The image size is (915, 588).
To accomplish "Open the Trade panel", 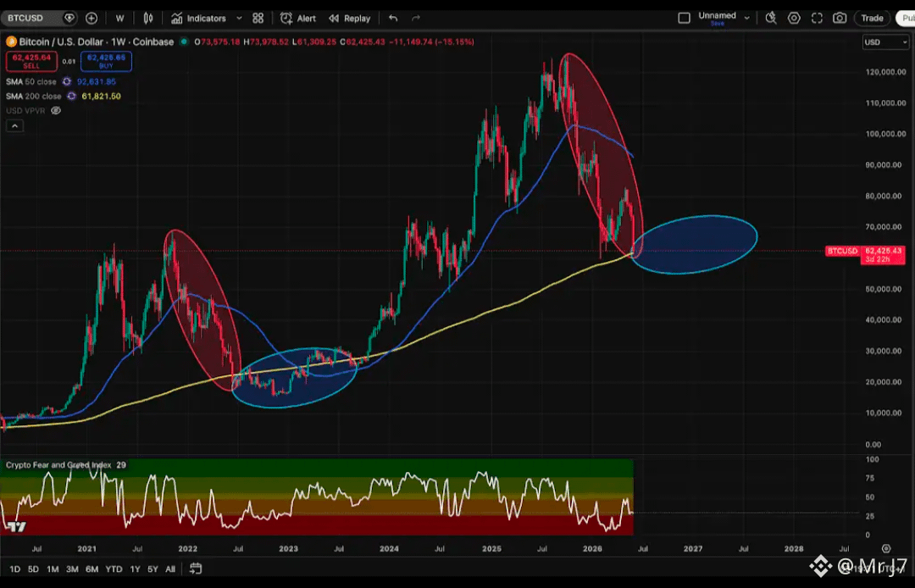I will click(x=872, y=18).
